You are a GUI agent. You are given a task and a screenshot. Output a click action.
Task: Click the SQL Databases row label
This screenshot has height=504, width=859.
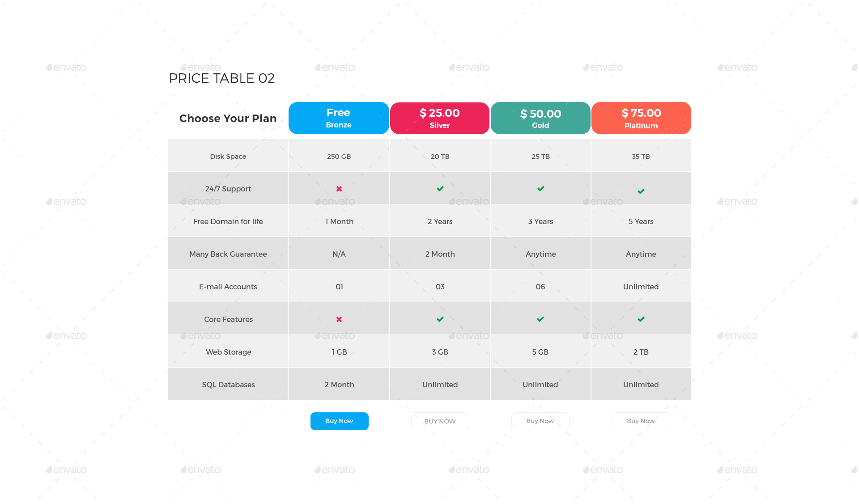point(228,385)
